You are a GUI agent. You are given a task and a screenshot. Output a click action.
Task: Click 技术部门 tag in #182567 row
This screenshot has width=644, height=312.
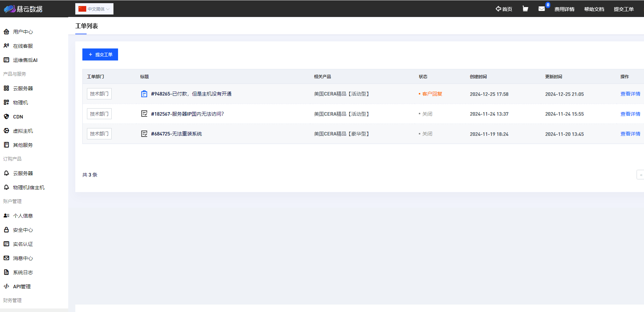pos(99,114)
